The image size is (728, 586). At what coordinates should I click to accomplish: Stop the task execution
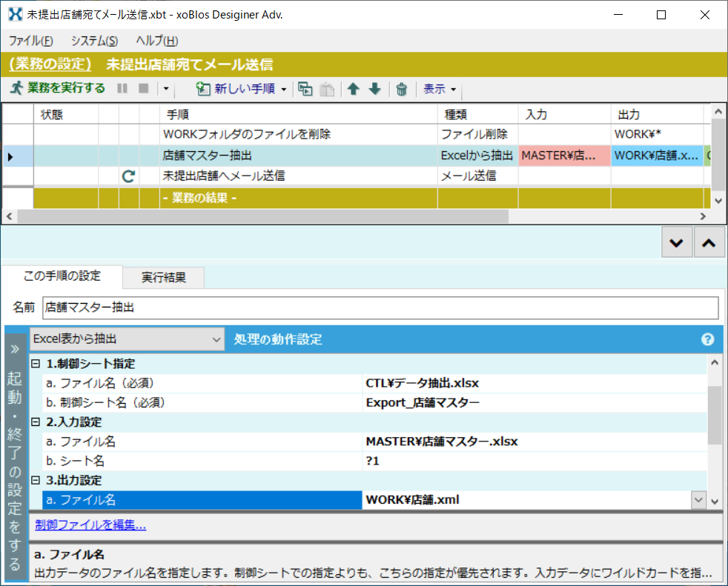(x=144, y=88)
